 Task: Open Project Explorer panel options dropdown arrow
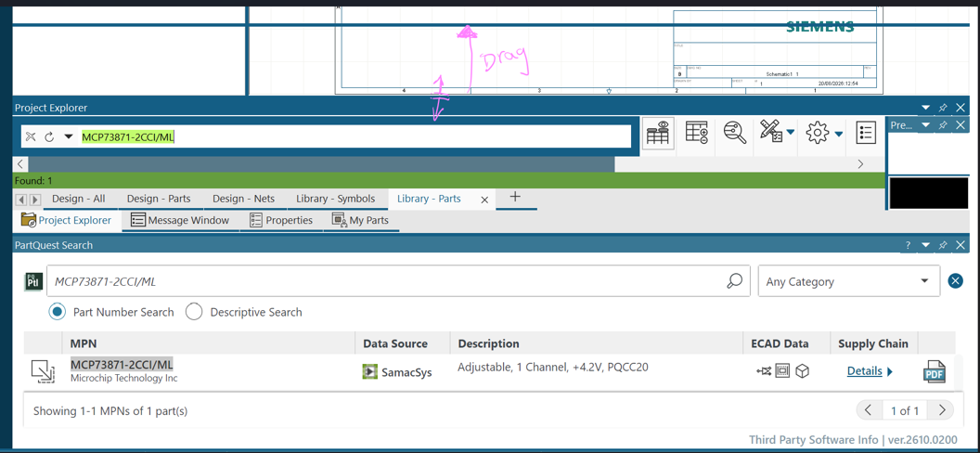[925, 108]
